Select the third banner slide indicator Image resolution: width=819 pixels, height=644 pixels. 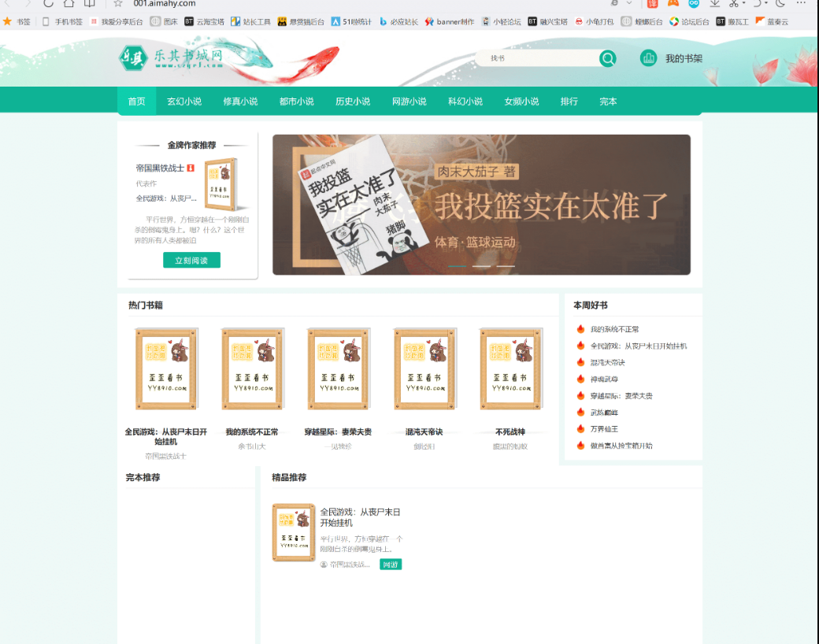506,266
